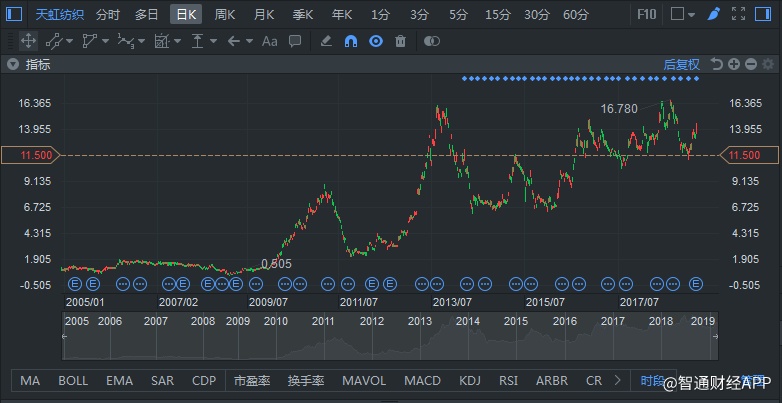The width and height of the screenshot is (782, 403).
Task: Switch to 60分 timeframe tab
Action: [576, 14]
